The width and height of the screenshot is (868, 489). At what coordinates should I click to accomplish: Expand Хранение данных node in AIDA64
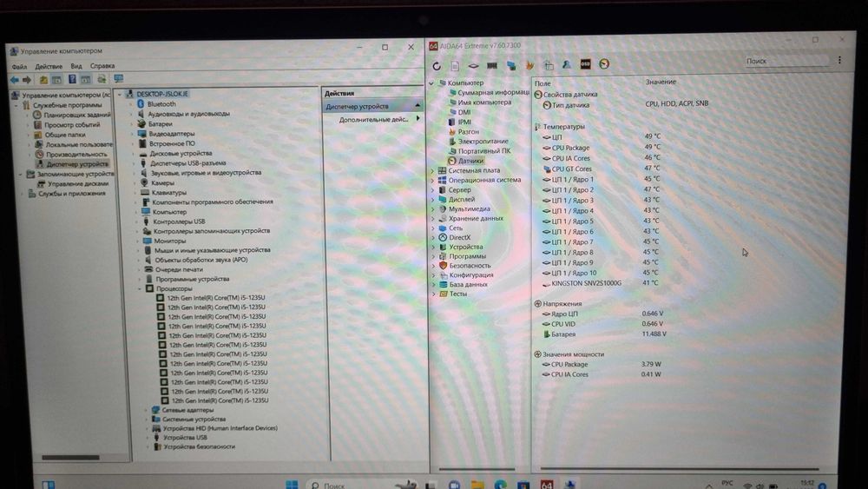433,219
